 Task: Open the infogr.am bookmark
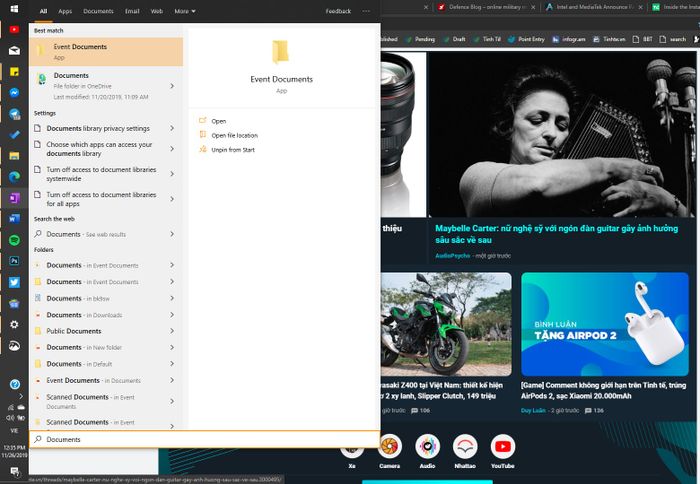568,39
